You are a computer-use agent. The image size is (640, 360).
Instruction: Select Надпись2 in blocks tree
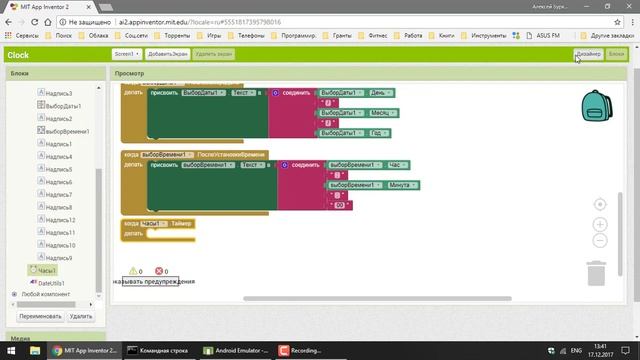tap(55, 118)
